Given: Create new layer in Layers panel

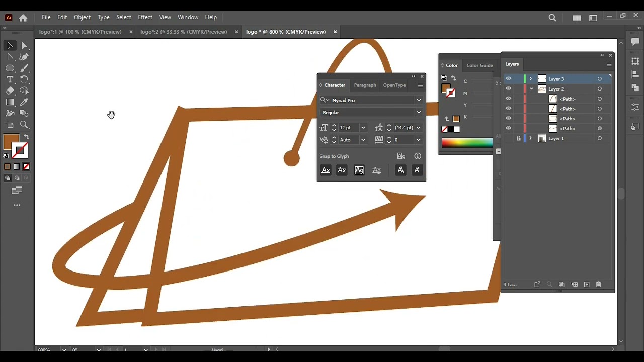Looking at the screenshot, I should [586, 285].
